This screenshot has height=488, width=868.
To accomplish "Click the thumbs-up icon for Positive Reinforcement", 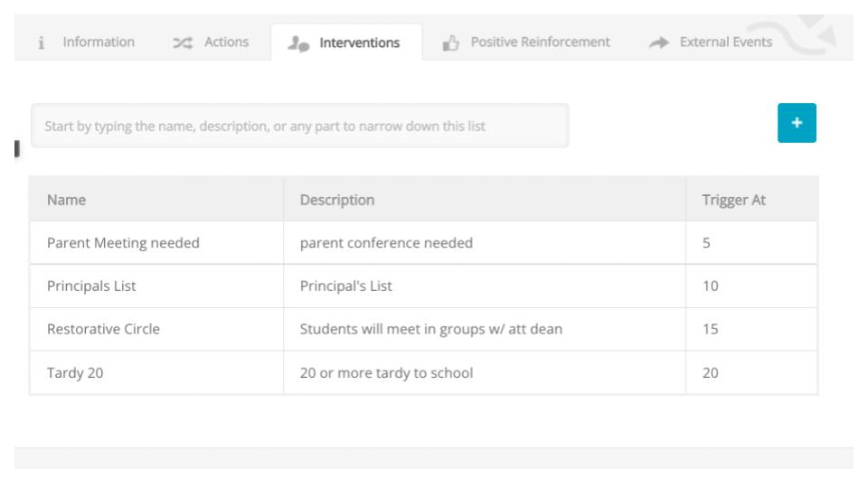I will [x=449, y=42].
